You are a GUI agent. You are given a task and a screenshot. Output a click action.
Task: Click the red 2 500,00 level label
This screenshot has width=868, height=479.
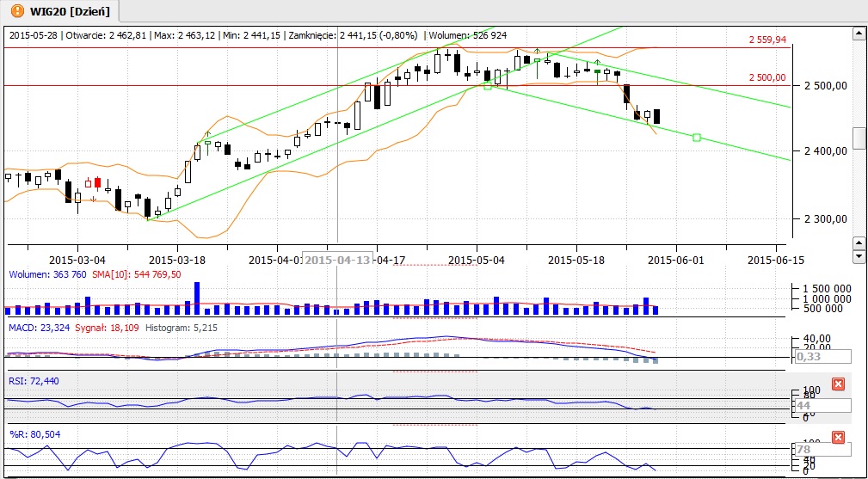tap(767, 77)
